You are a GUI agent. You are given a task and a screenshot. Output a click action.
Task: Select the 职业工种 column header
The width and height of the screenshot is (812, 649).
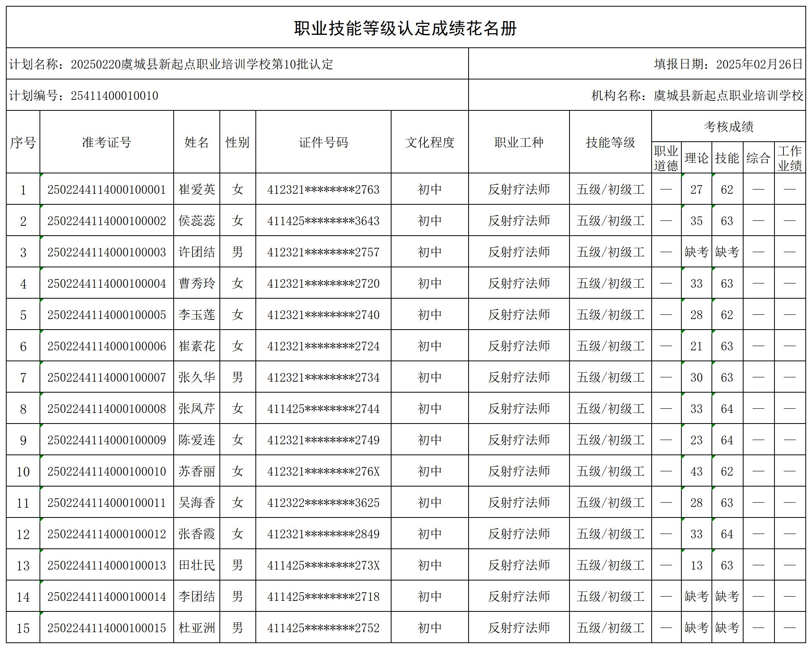[x=519, y=142]
